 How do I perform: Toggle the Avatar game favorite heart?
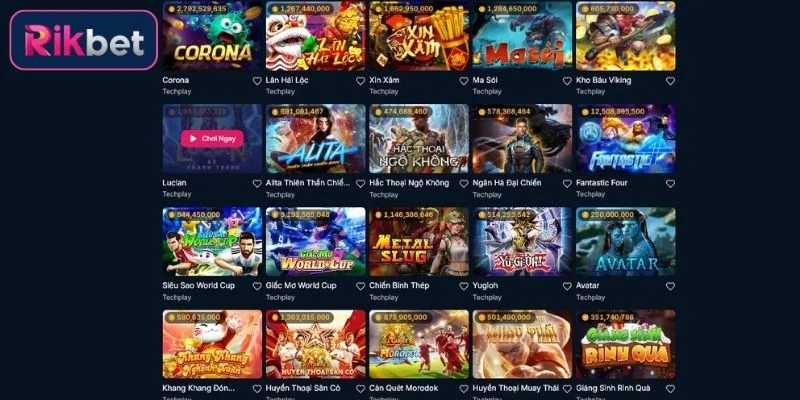[670, 286]
